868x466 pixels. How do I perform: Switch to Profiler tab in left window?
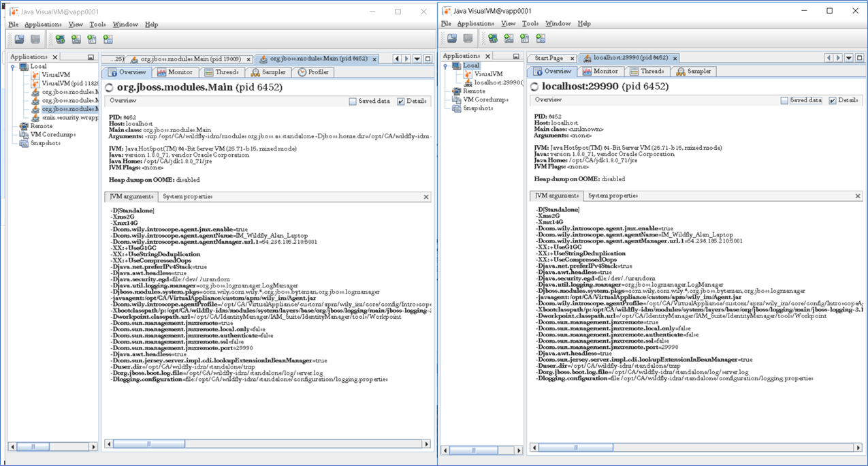tap(312, 72)
